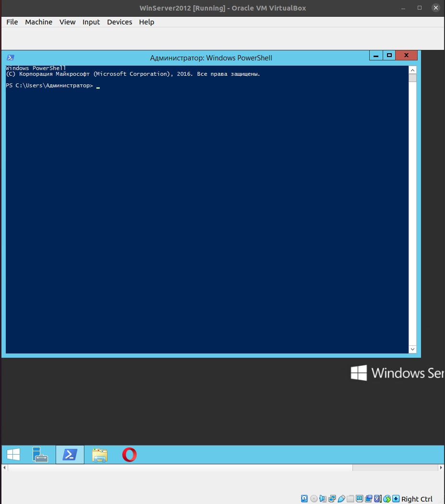Viewport: 445px width, 504px height.
Task: Open the Input menu
Action: pyautogui.click(x=91, y=22)
